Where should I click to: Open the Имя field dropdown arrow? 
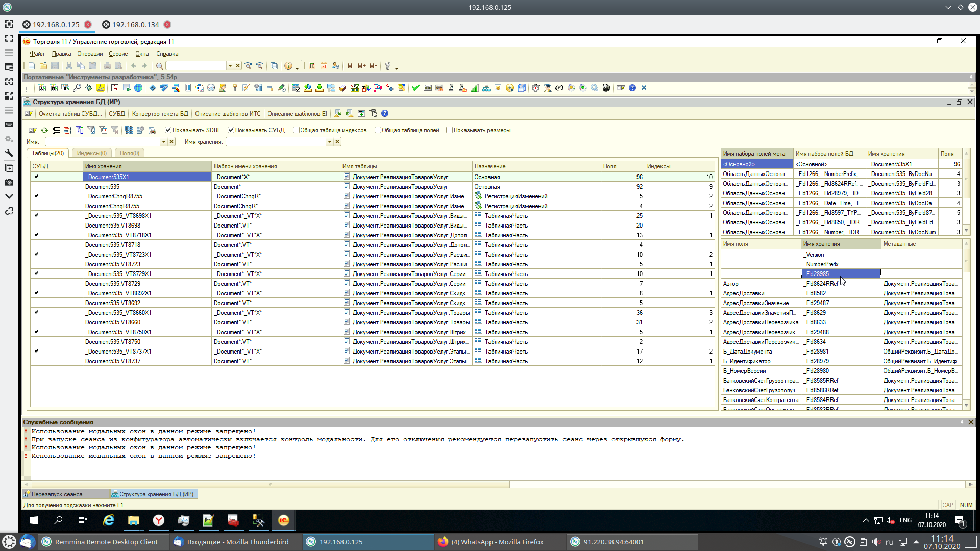click(164, 142)
